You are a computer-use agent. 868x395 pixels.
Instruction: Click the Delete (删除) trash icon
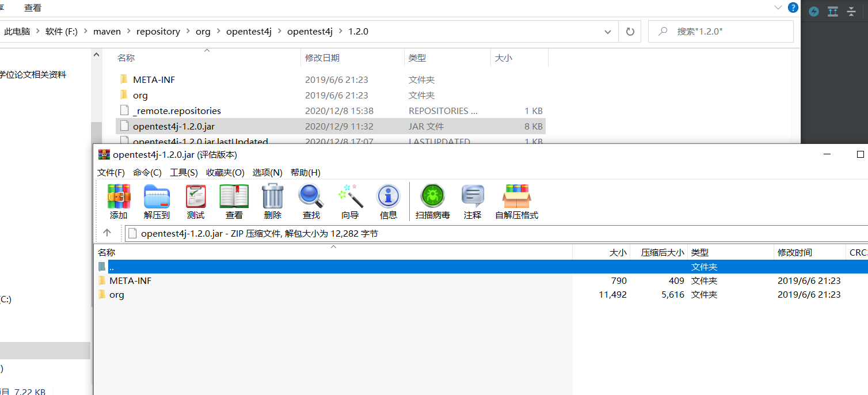(272, 196)
